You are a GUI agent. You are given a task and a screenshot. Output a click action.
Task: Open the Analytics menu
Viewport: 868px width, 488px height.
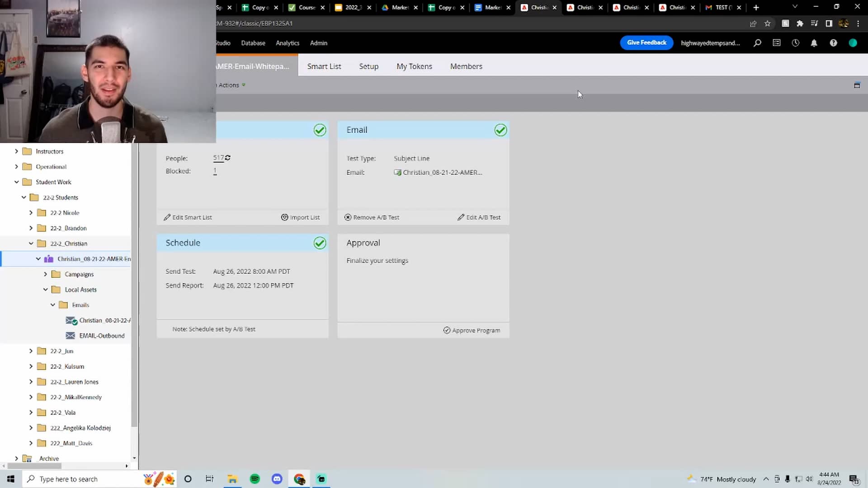288,43
